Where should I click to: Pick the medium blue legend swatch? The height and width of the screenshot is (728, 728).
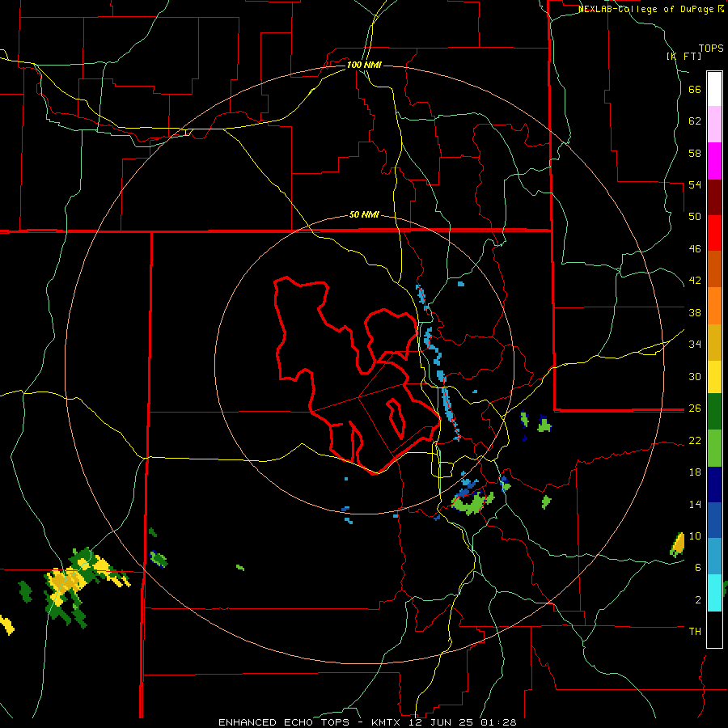714,520
